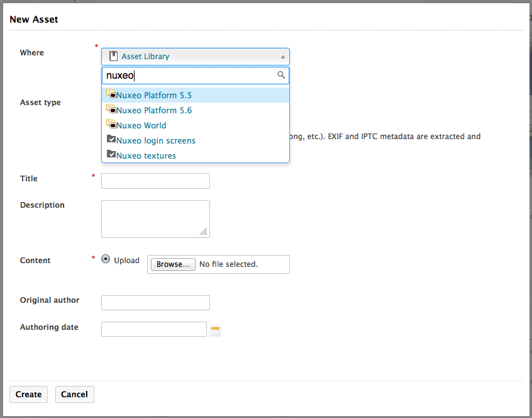Click the 'Authoring date' label
The image size is (532, 418).
[x=49, y=327]
